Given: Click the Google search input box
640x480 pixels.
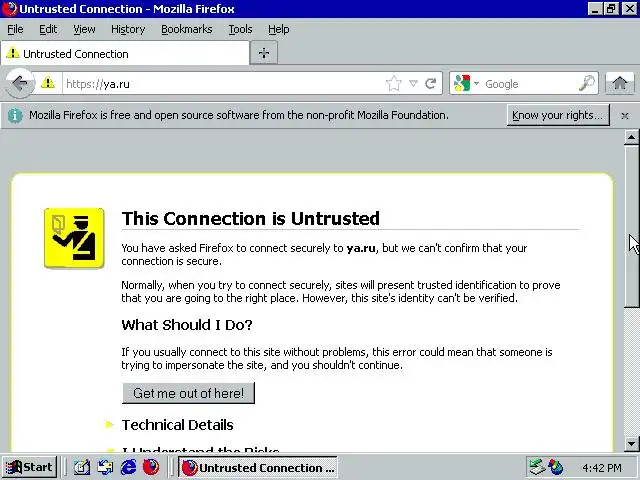Looking at the screenshot, I should (x=530, y=84).
